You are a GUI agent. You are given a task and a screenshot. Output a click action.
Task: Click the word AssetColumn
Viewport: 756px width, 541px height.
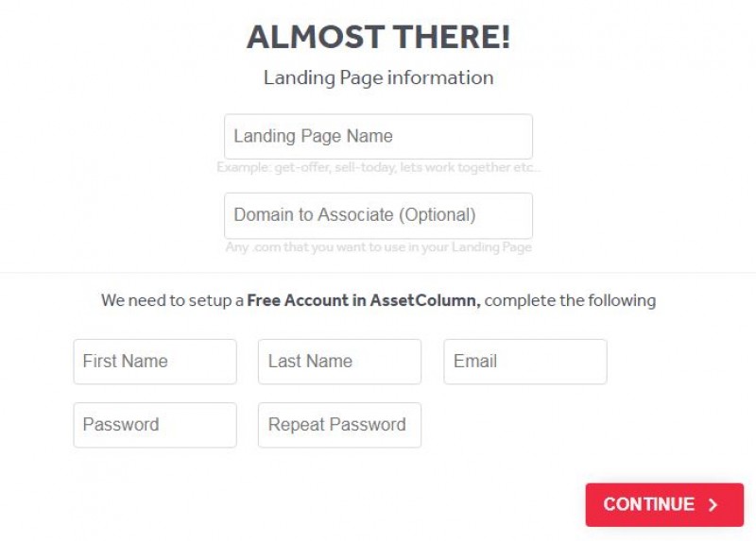pos(424,300)
